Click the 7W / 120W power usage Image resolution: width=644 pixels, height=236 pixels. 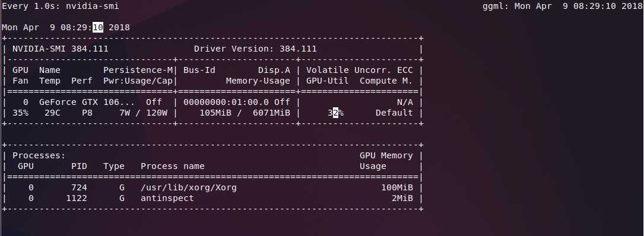pos(143,113)
